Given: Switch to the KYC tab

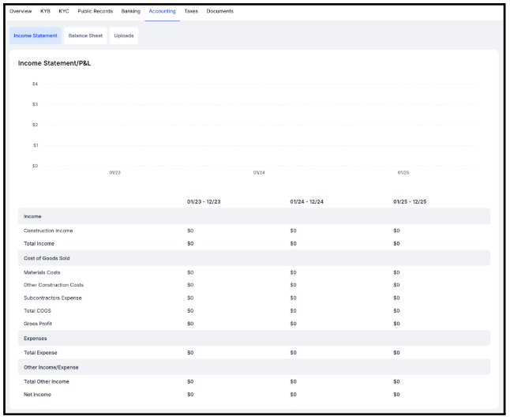Looking at the screenshot, I should coord(64,11).
